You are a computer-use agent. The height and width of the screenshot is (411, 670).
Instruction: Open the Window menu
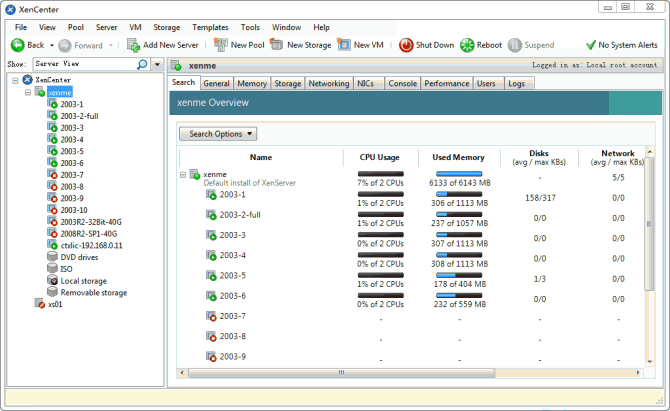286,27
